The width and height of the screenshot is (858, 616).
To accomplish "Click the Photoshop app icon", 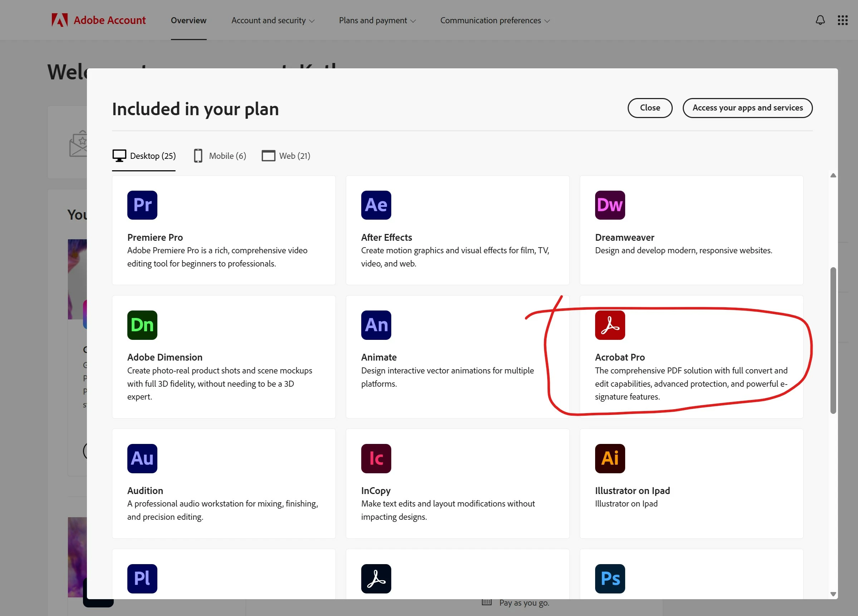I will (x=610, y=578).
